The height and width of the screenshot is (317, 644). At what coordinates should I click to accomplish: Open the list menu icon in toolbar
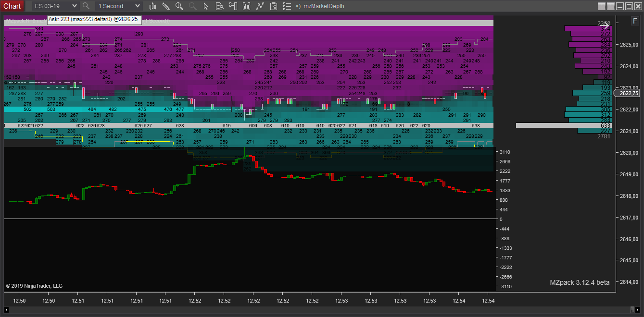tap(287, 6)
